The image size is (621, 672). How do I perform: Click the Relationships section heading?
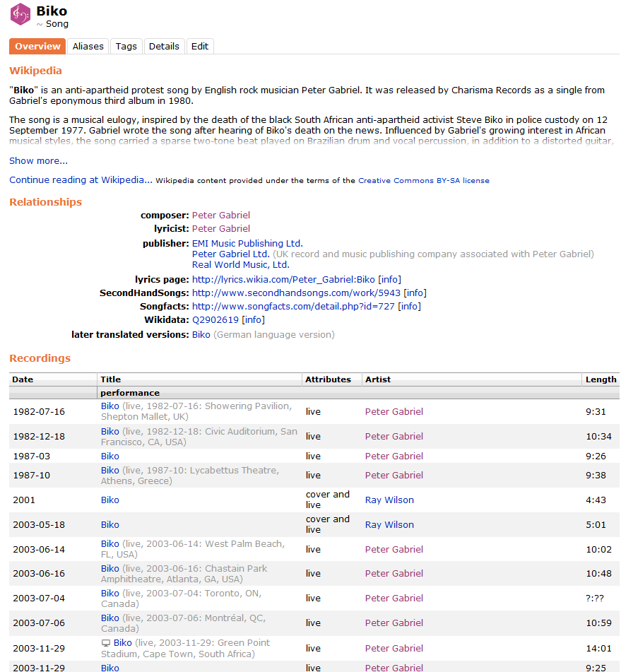point(45,202)
